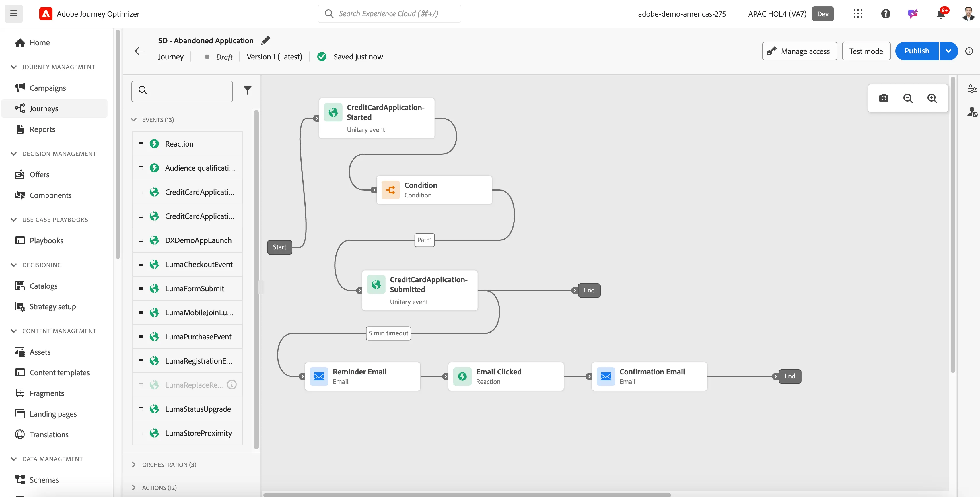The width and height of the screenshot is (980, 497).
Task: Open the AI assistant chat icon
Action: coord(913,14)
